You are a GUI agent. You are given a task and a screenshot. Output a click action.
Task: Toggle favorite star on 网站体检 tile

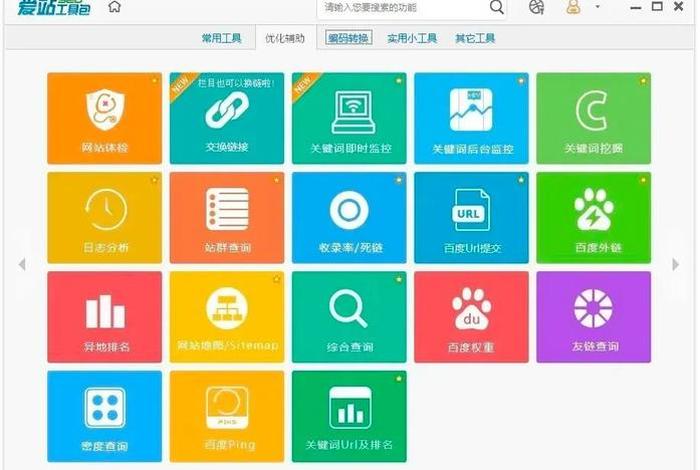coord(154,80)
